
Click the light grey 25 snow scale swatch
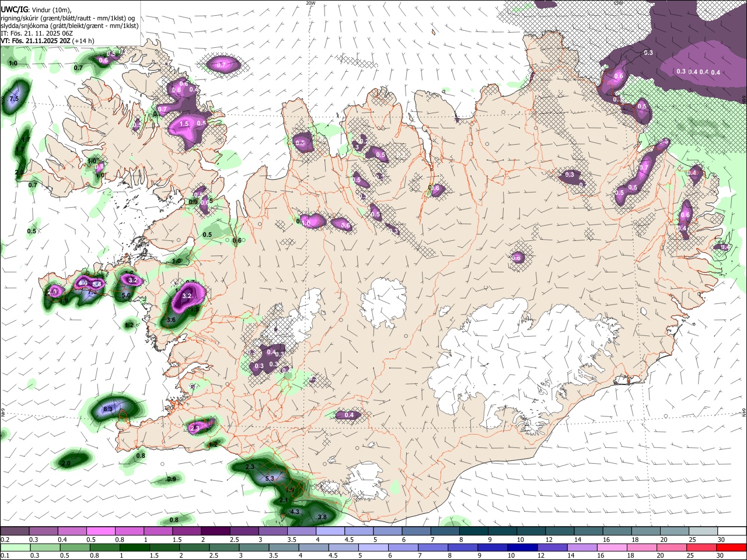click(x=704, y=531)
